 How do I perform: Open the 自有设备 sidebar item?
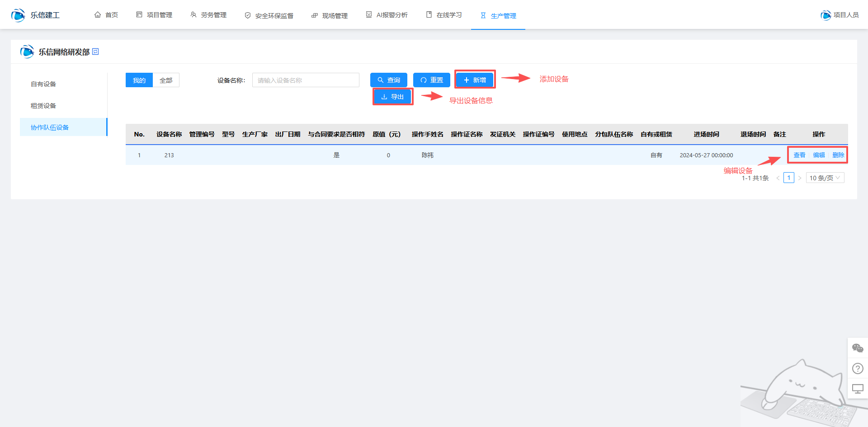pos(43,84)
